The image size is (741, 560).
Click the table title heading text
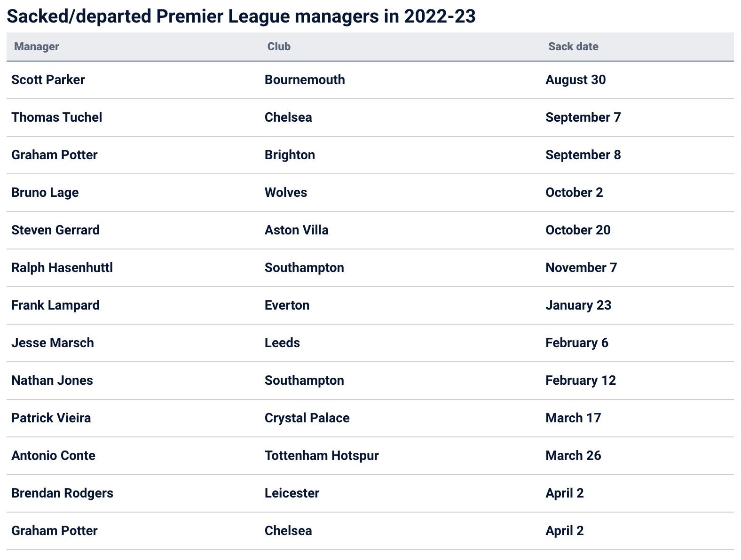click(241, 16)
